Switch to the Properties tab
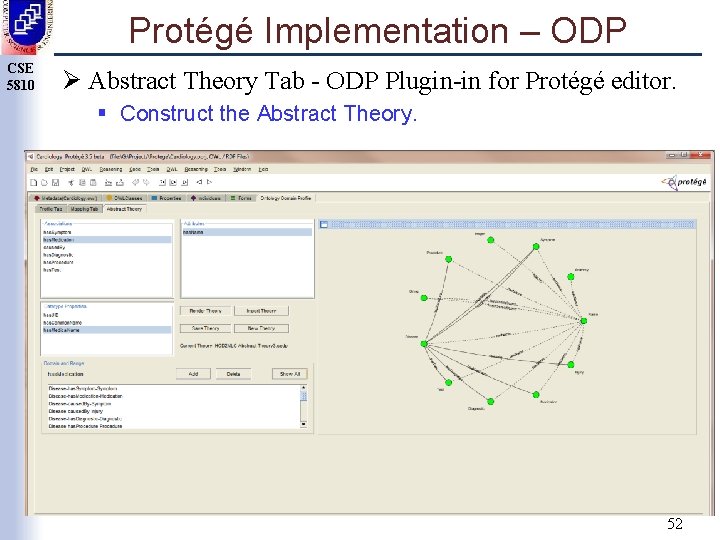 (x=166, y=198)
